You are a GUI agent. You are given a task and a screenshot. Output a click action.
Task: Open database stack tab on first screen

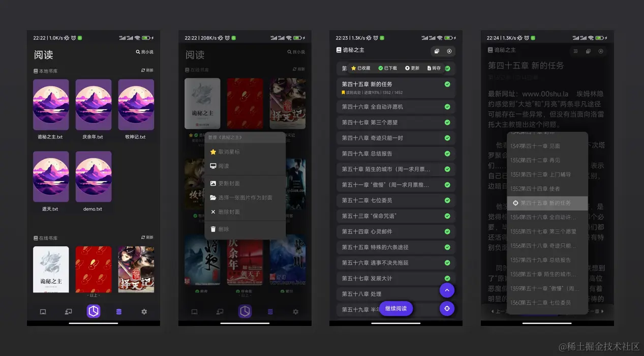coord(119,312)
